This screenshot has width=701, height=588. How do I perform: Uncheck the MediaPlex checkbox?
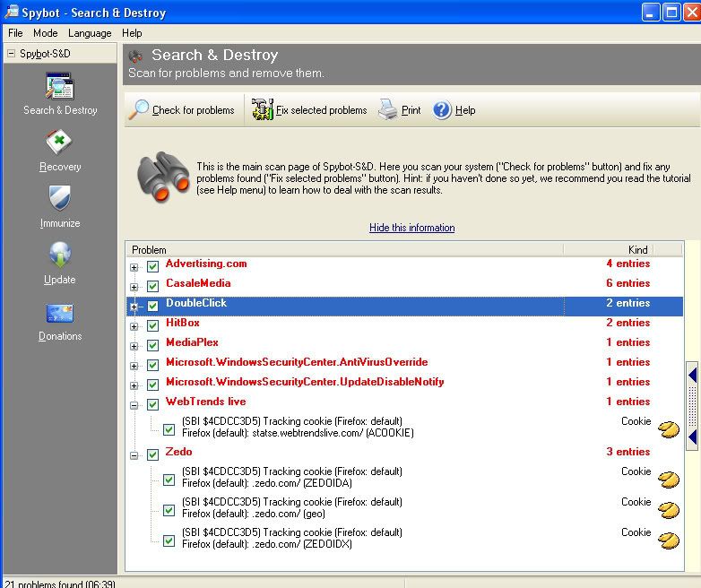tap(152, 346)
